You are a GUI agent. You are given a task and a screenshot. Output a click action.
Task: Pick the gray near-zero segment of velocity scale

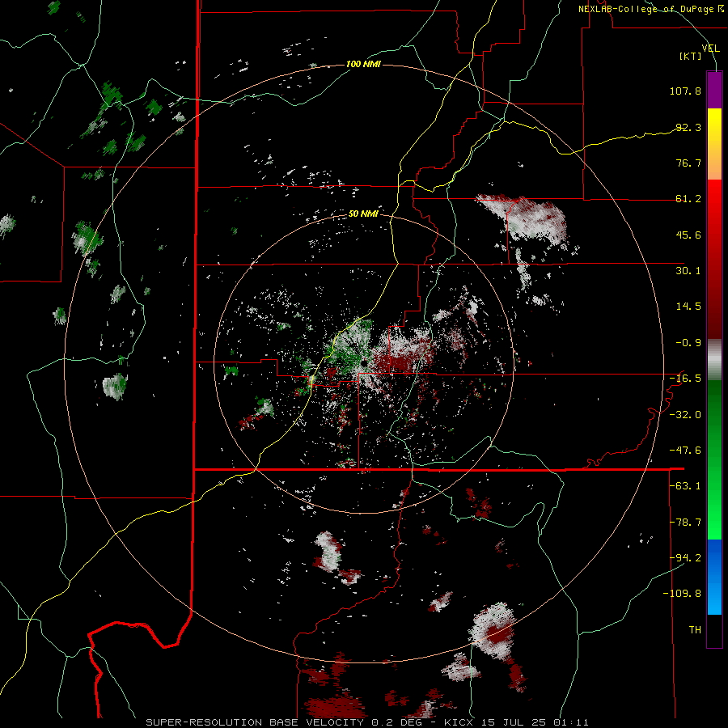click(x=714, y=360)
